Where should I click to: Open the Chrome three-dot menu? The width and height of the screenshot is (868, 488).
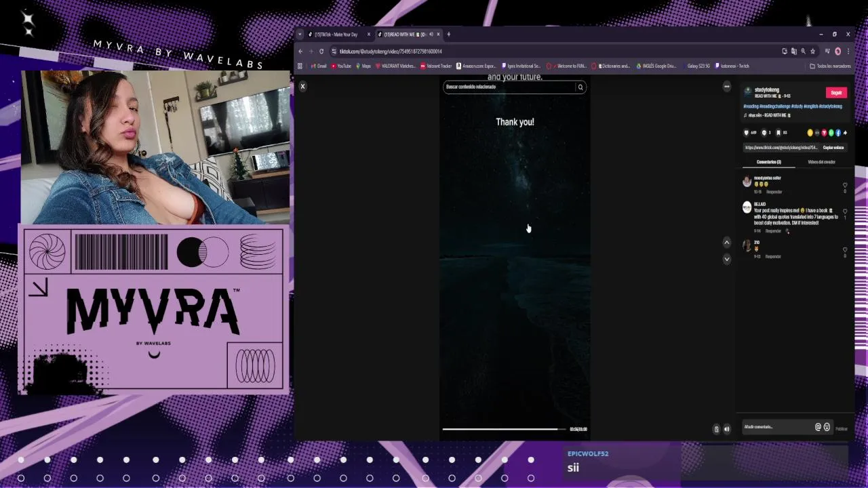point(848,51)
